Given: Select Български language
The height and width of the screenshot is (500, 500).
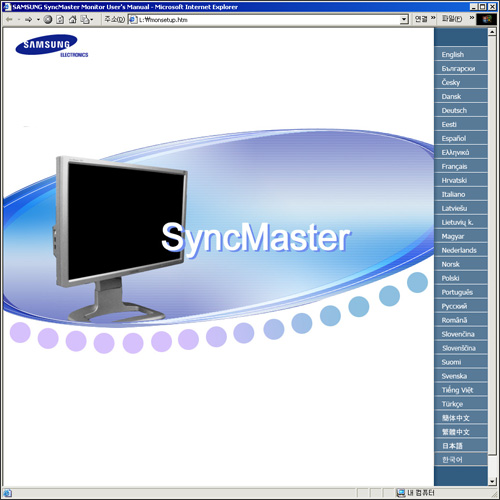Looking at the screenshot, I should [x=461, y=68].
